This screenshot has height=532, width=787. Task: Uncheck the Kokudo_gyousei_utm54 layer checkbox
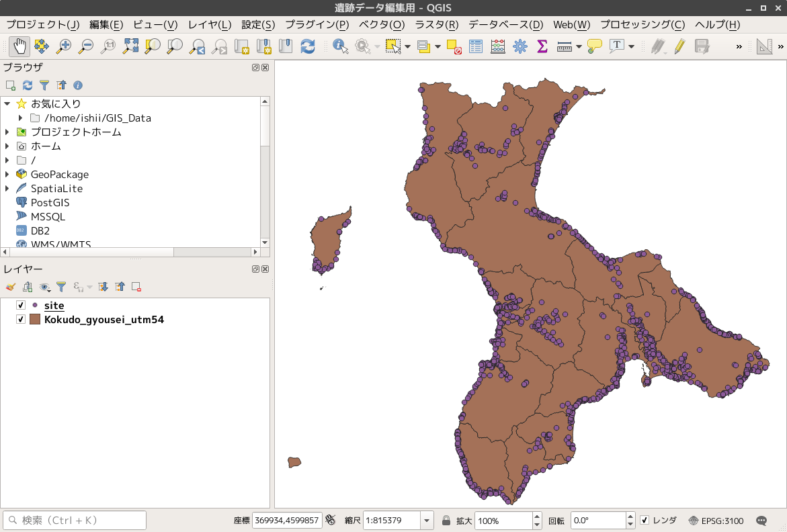(21, 320)
